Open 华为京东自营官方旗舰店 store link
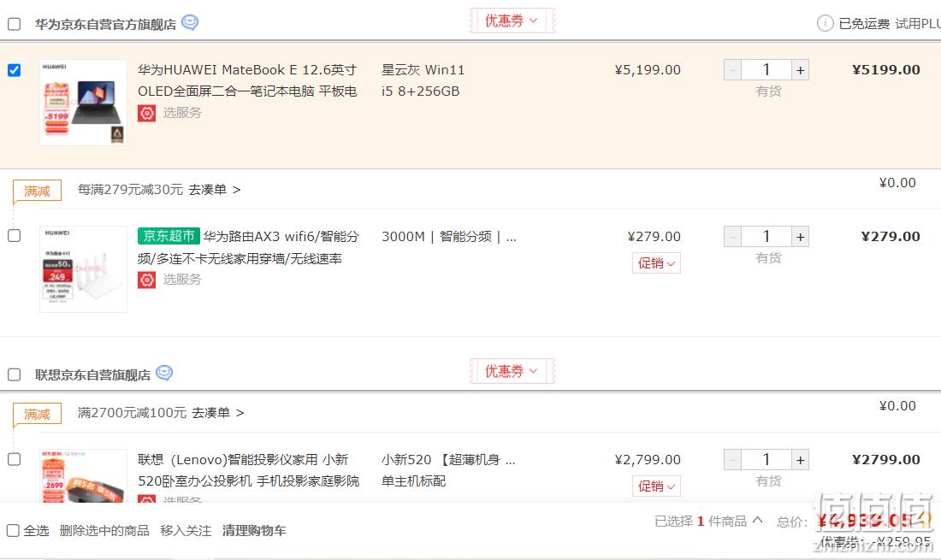The image size is (941, 560). (105, 24)
